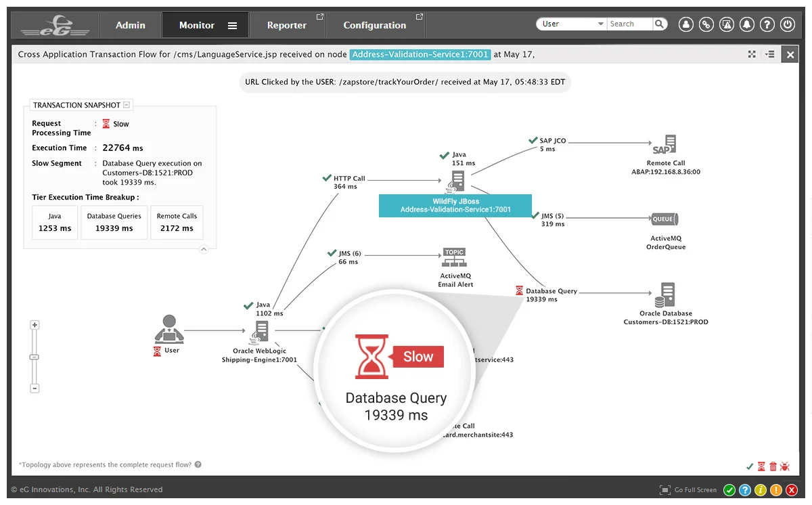Open the notifications bell icon
Image resolution: width=812 pixels, height=505 pixels.
coord(746,24)
